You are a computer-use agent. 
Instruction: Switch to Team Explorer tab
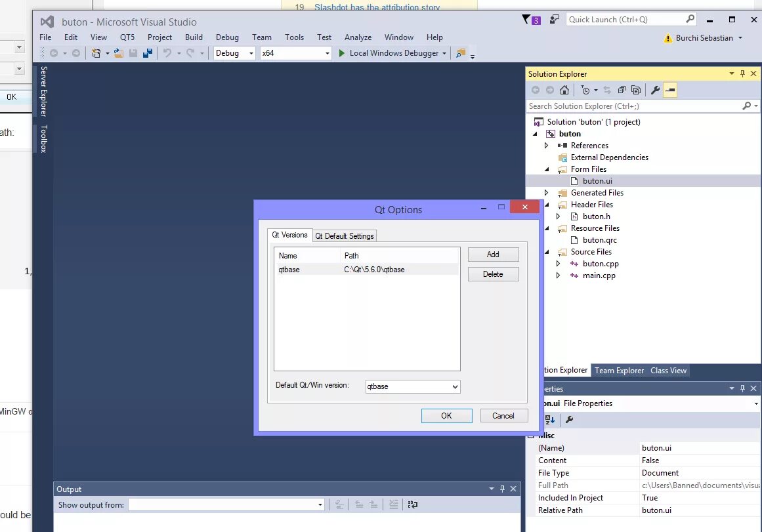[x=619, y=370]
